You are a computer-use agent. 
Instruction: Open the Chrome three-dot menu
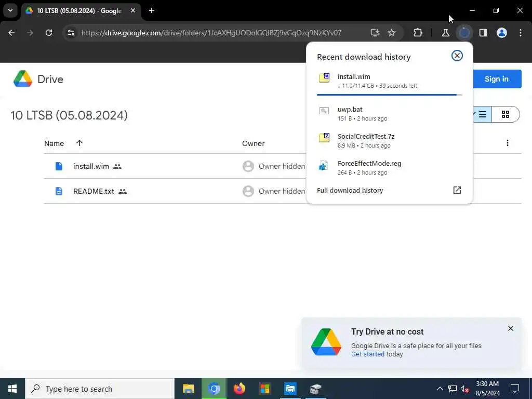click(521, 33)
